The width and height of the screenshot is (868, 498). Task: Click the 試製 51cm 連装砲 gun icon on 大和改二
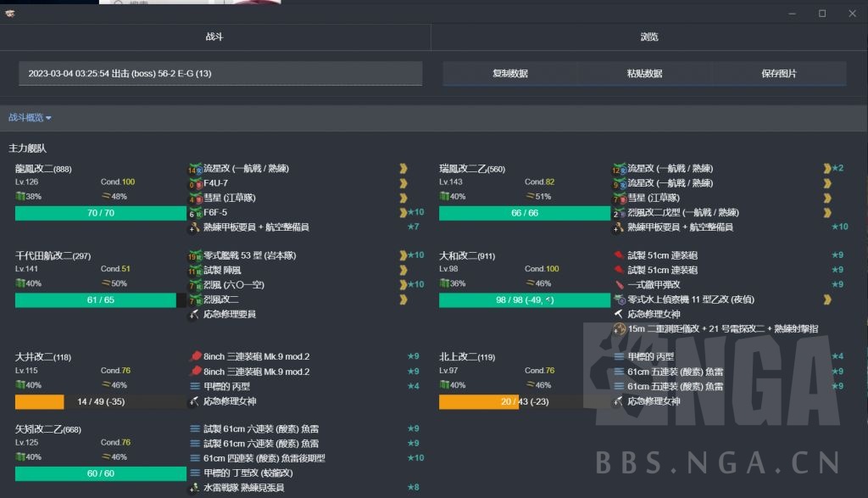[618, 256]
